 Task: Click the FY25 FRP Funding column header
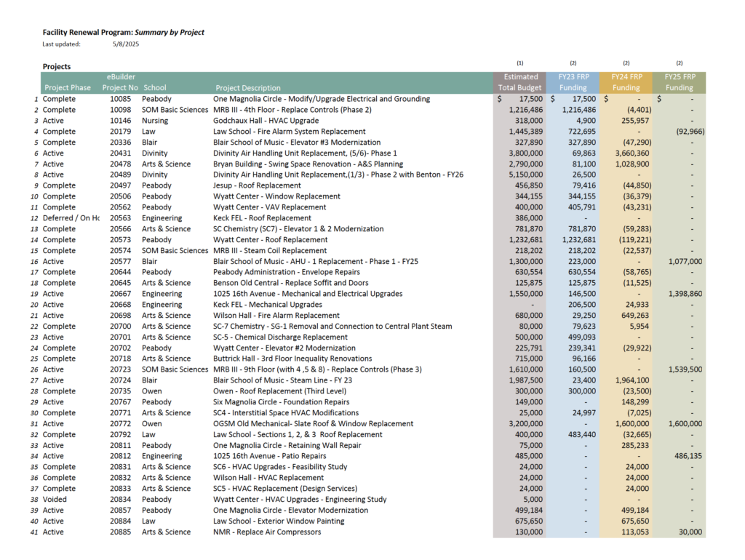click(x=680, y=82)
